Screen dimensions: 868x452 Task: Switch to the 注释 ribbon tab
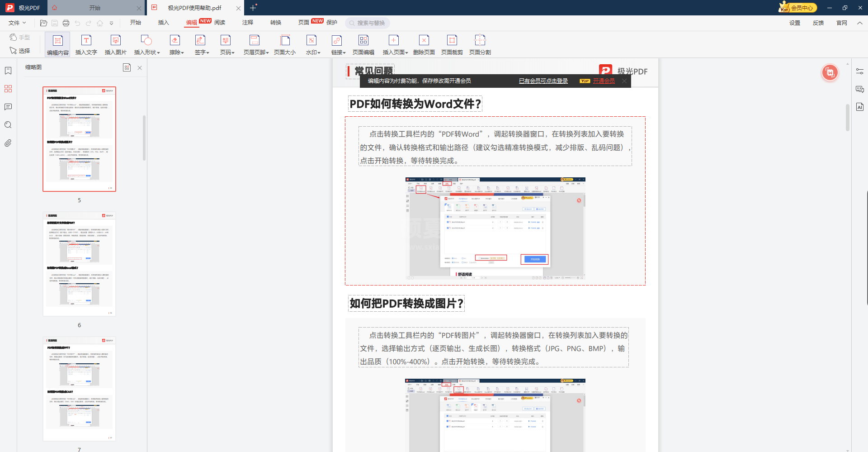coord(248,23)
